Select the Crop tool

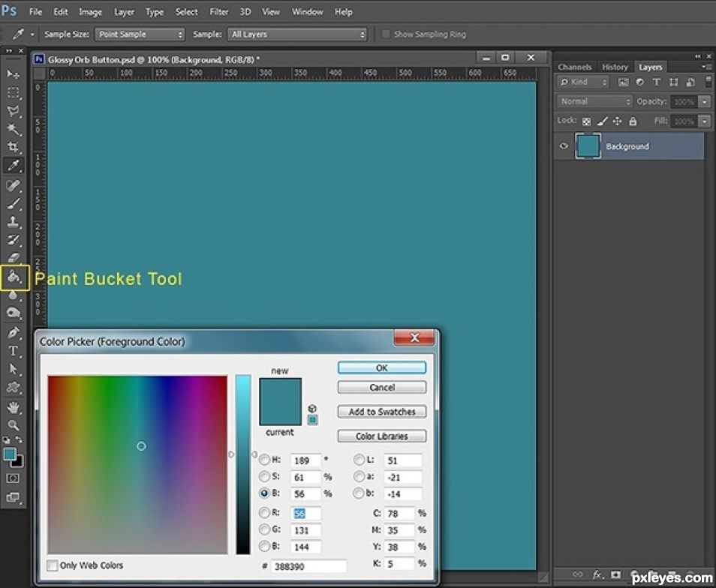point(14,147)
